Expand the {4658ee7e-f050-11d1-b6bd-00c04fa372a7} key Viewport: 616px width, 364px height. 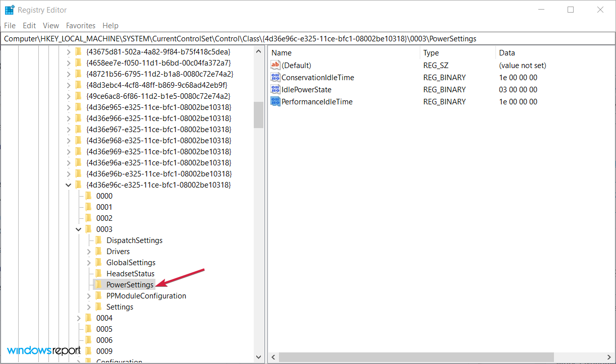pos(69,63)
